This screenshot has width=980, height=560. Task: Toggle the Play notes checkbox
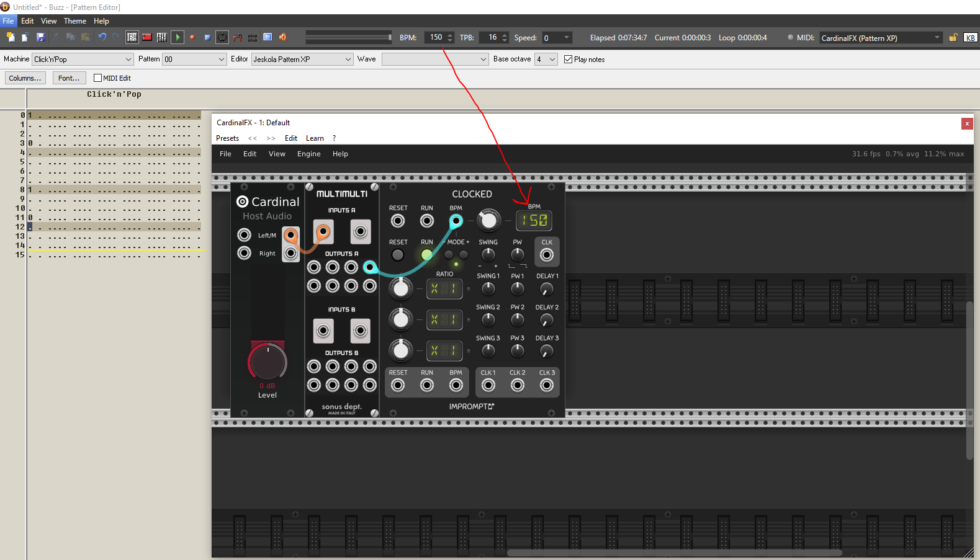(x=568, y=60)
